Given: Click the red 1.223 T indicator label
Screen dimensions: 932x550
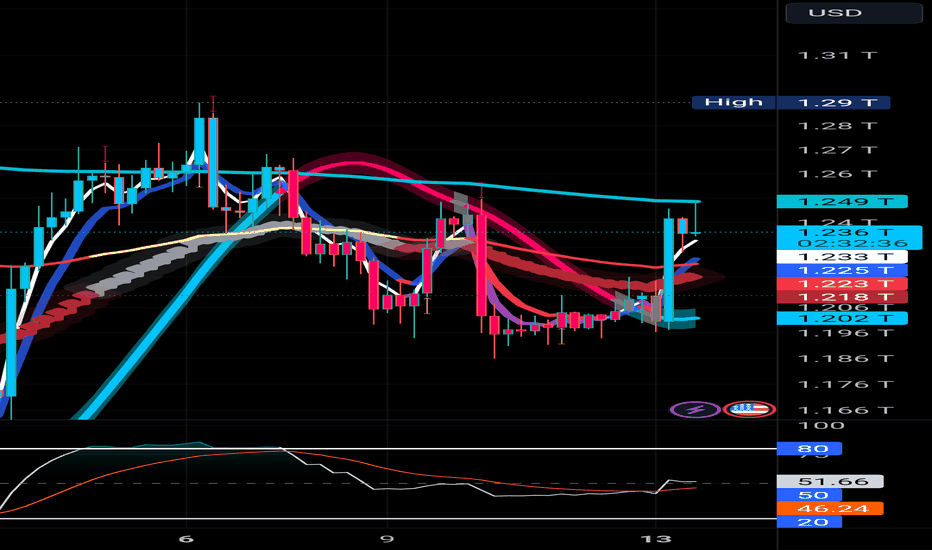Looking at the screenshot, I should (x=842, y=284).
